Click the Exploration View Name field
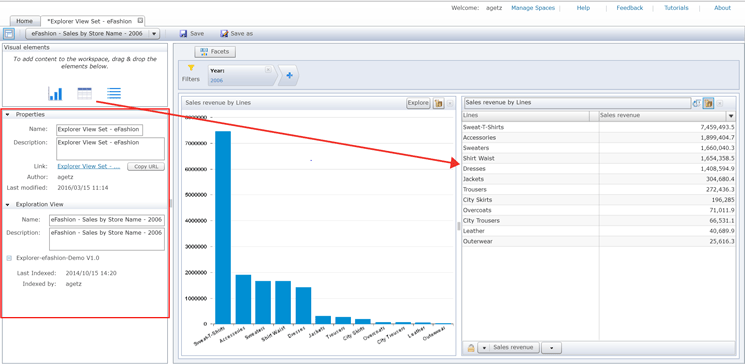 coord(107,220)
